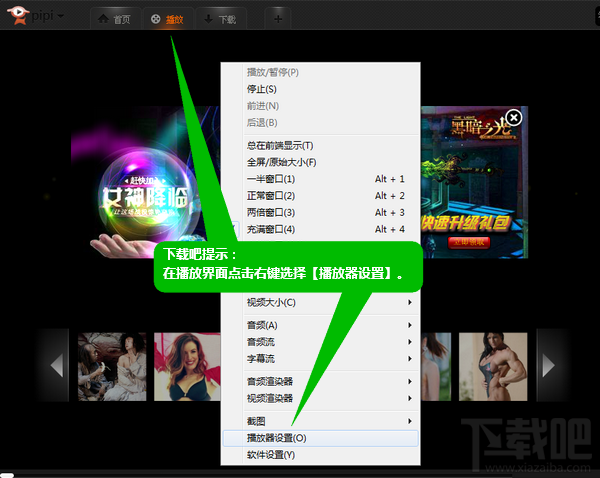
Task: Click the 女神降临 crystal ball advertisement
Action: tap(146, 182)
